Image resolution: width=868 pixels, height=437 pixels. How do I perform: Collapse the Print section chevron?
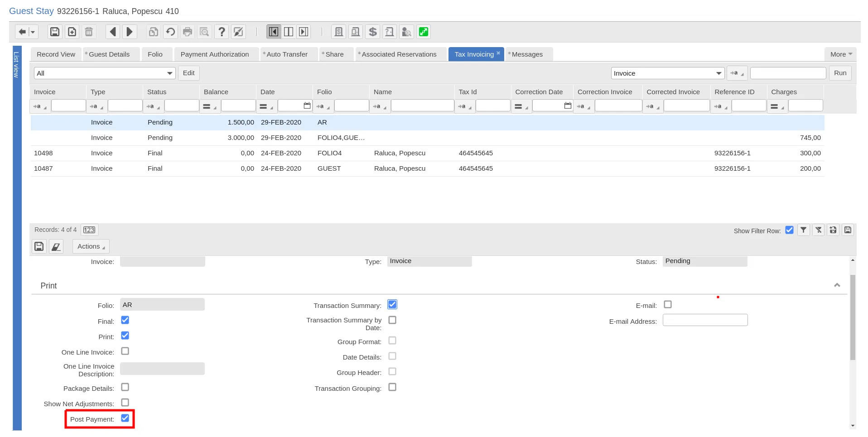(x=837, y=285)
